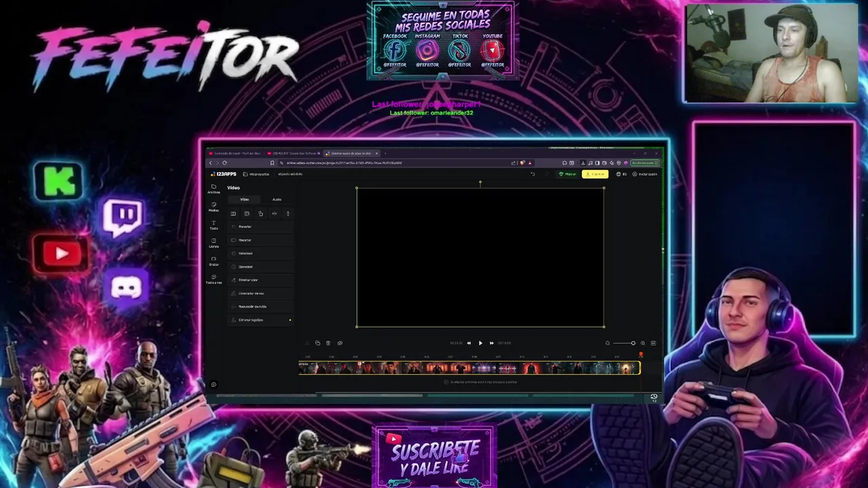Select the active online-video-cutter browser tab
This screenshot has height=488, width=868.
[x=351, y=153]
